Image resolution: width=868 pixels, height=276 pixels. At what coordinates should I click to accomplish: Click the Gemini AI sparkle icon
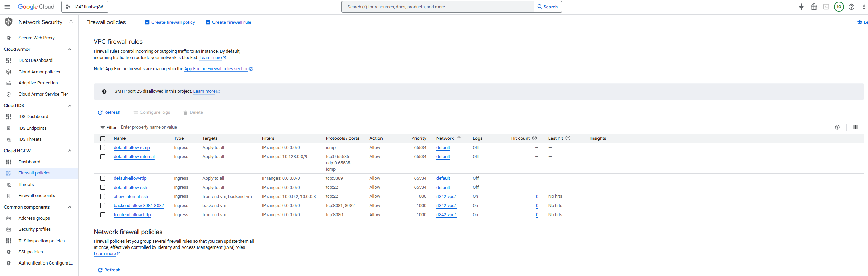tap(801, 7)
